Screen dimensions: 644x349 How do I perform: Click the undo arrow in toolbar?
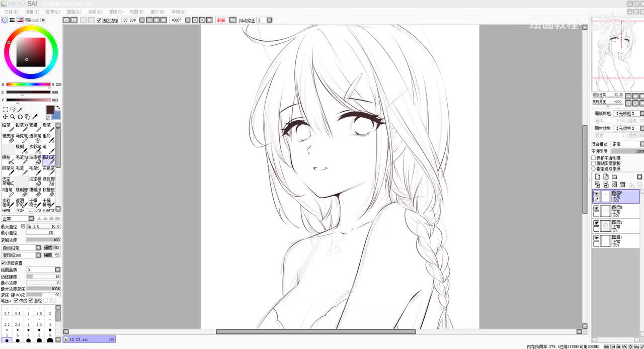pyautogui.click(x=66, y=20)
